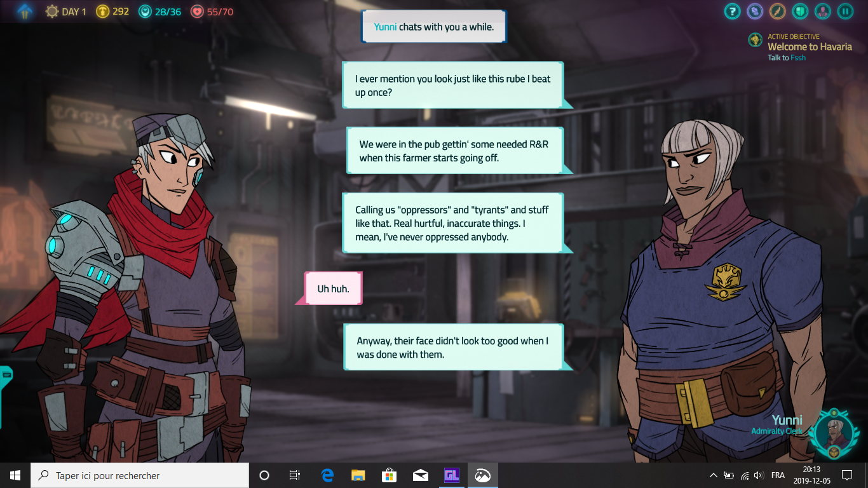Pause the game with the pause icon

845,11
